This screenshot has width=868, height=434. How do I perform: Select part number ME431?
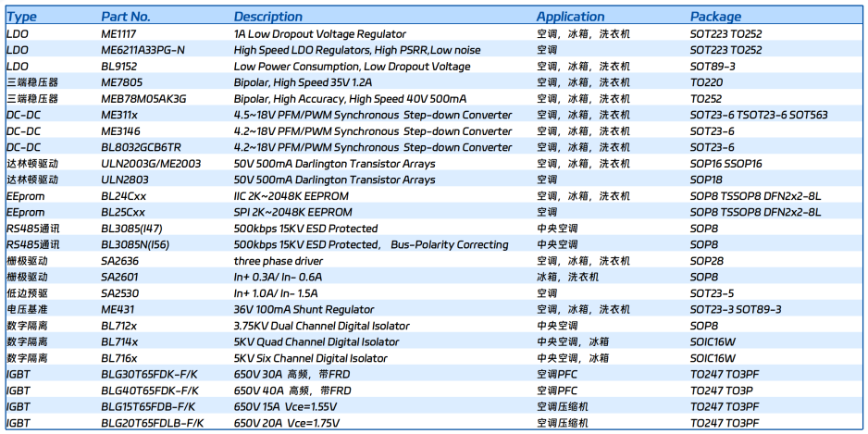coord(118,310)
